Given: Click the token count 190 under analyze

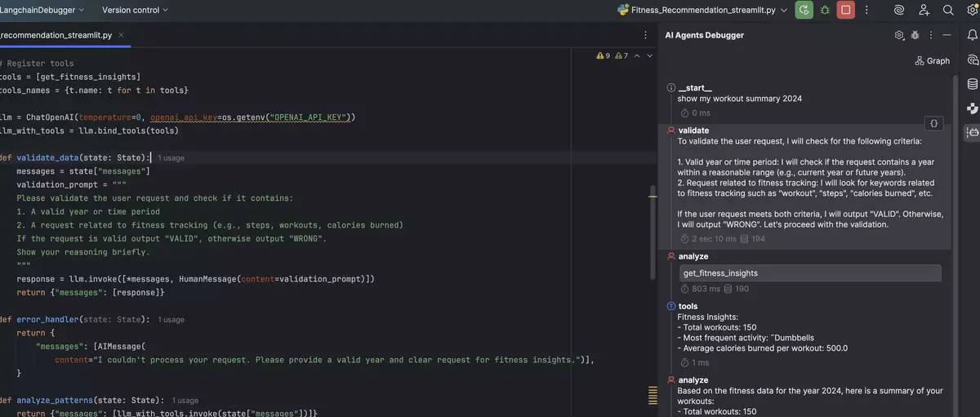Looking at the screenshot, I should [737, 289].
